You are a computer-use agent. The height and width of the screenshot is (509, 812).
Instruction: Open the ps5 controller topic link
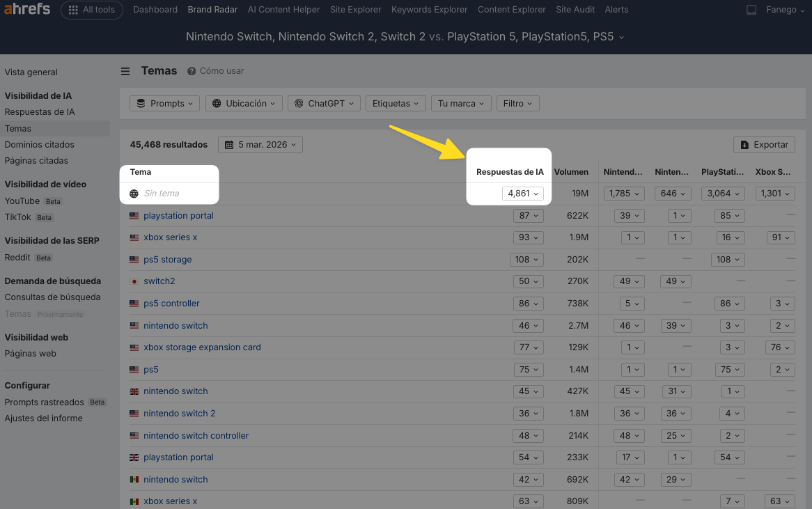171,303
